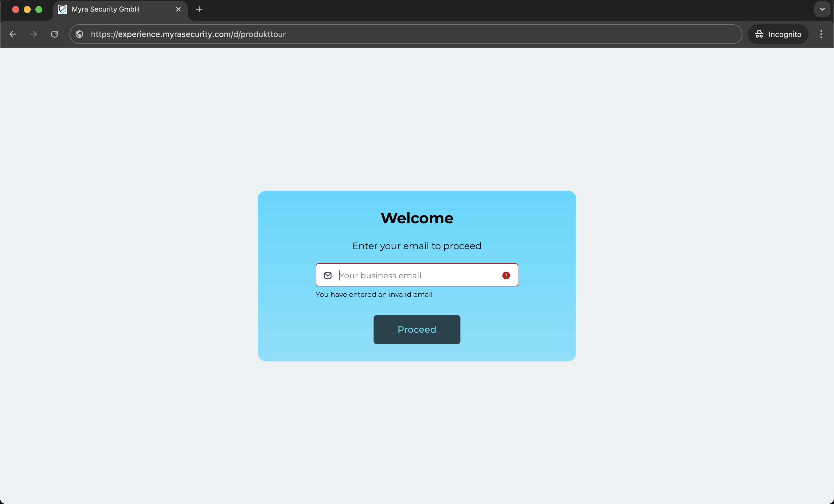Click the Myra shield favicon in tab

[x=63, y=10]
